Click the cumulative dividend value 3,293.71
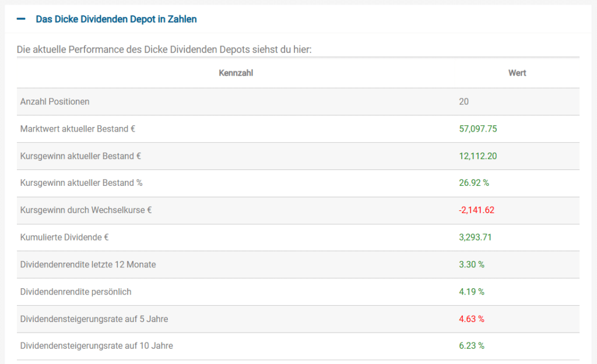The height and width of the screenshot is (364, 597). [476, 237]
